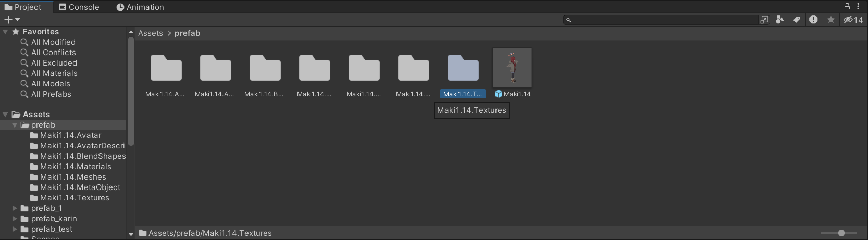The height and width of the screenshot is (240, 868).
Task: Toggle the Project window lock icon
Action: pyautogui.click(x=847, y=7)
